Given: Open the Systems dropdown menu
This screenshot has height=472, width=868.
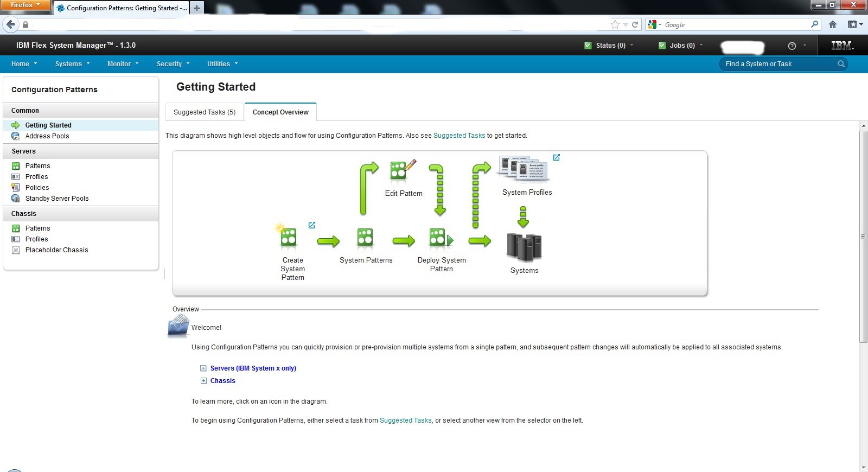Looking at the screenshot, I should (x=72, y=64).
